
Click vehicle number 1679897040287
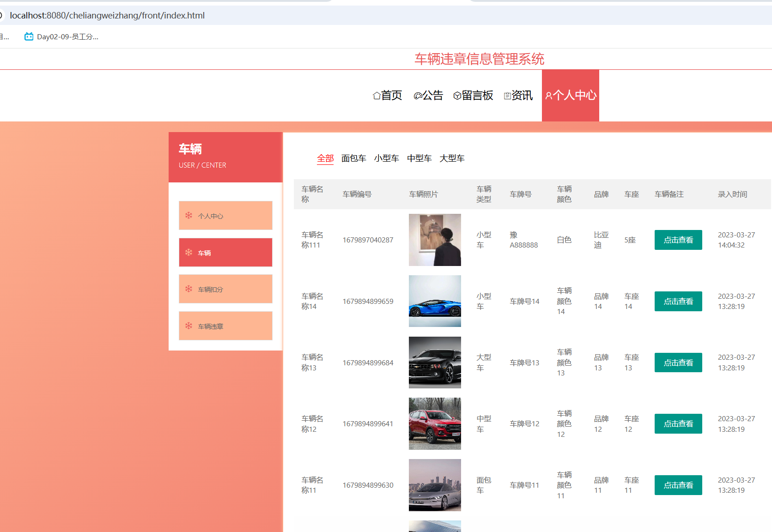(x=368, y=240)
